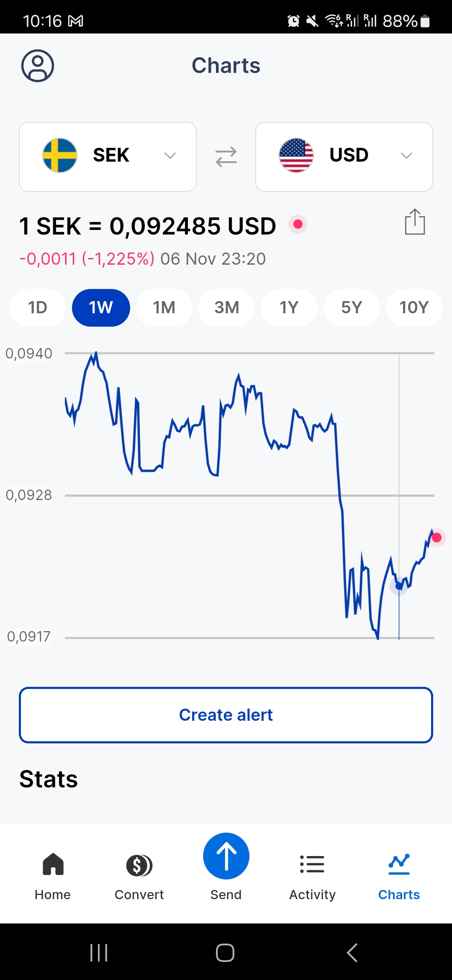This screenshot has height=980, width=452.
Task: Tap the Create alert button
Action: pyautogui.click(x=226, y=715)
